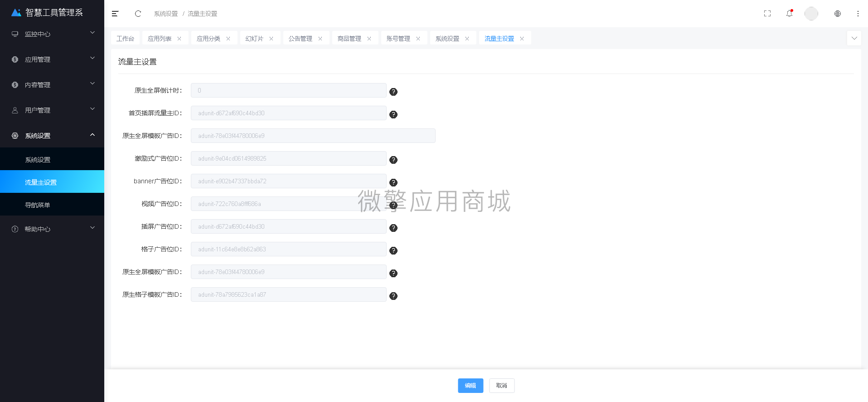Click help icon for 激励式广告位ID
This screenshot has width=868, height=402.
pyautogui.click(x=393, y=160)
